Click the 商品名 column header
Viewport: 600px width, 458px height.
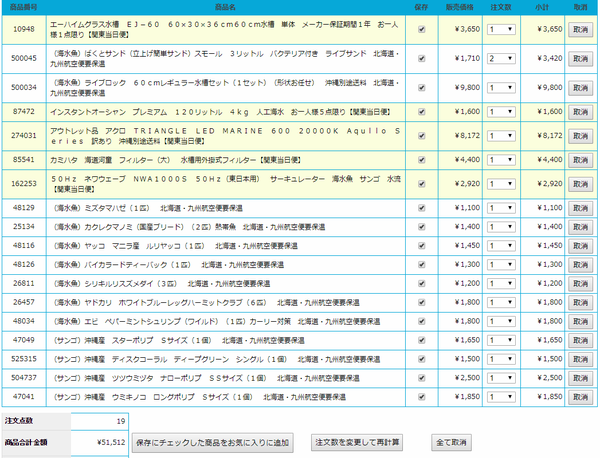225,7
